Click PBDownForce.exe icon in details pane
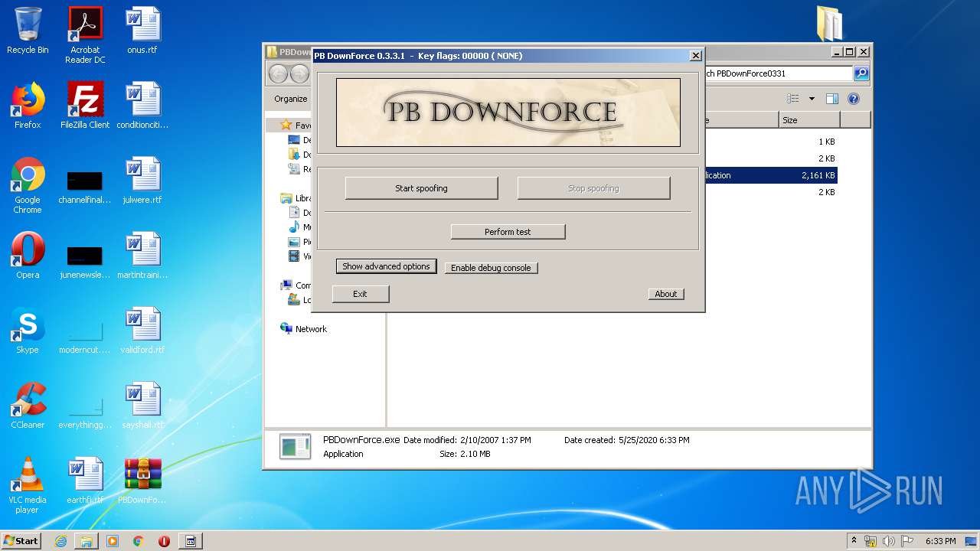 [295, 447]
